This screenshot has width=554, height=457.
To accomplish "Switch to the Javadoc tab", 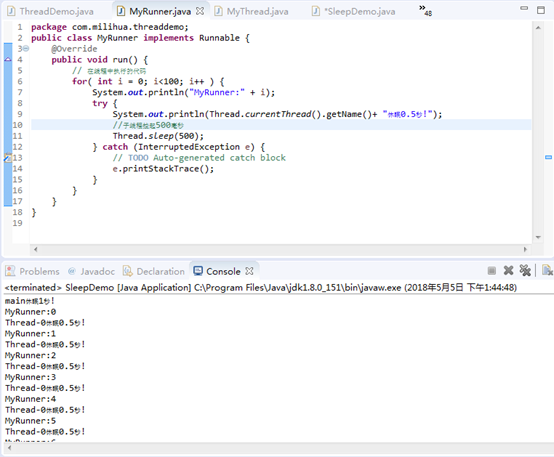I will coord(92,271).
